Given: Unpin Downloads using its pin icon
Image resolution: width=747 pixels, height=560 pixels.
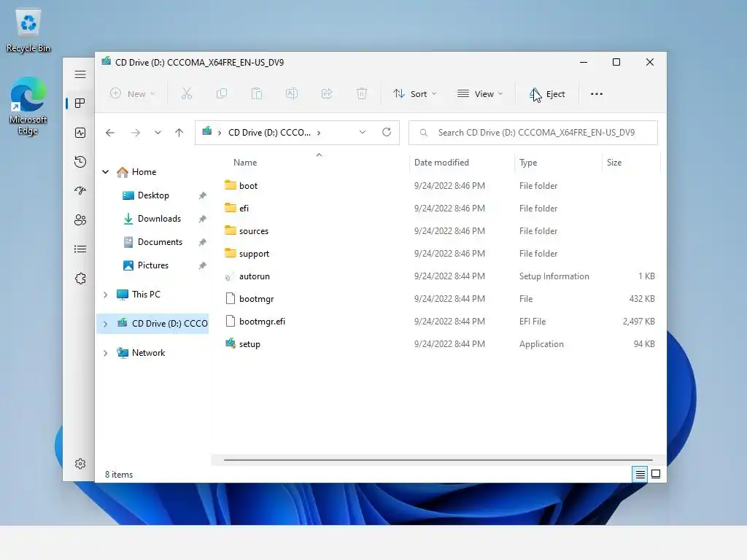Looking at the screenshot, I should (203, 219).
